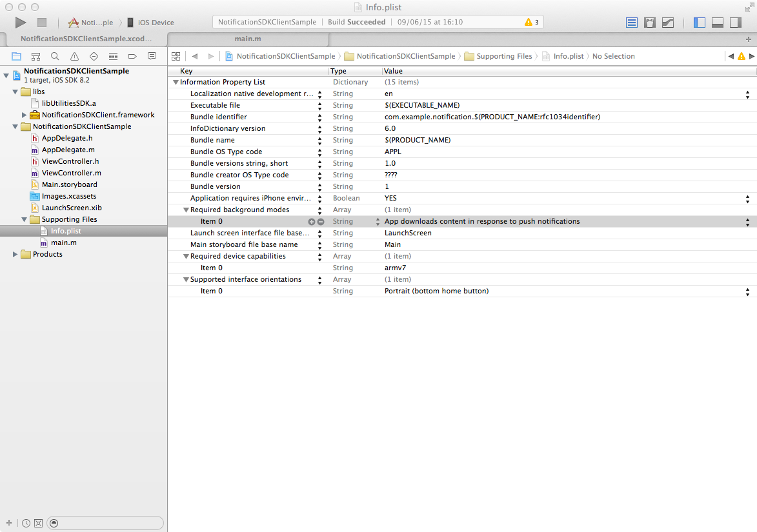
Task: Show recently modified files filter
Action: click(x=26, y=523)
